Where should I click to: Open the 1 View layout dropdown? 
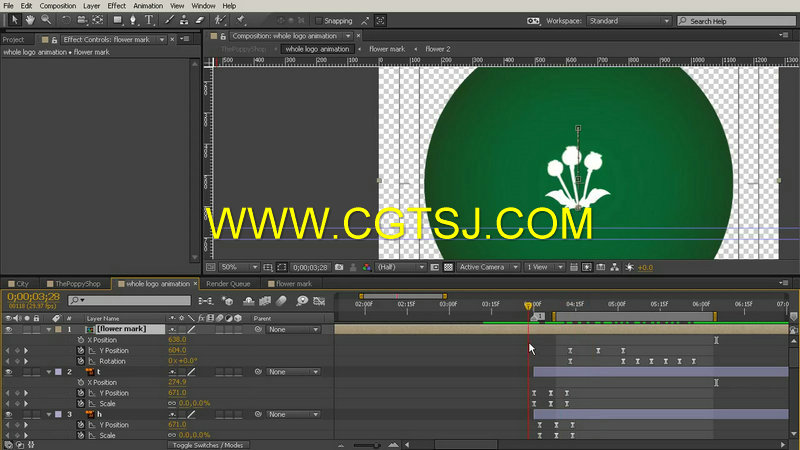click(x=544, y=267)
